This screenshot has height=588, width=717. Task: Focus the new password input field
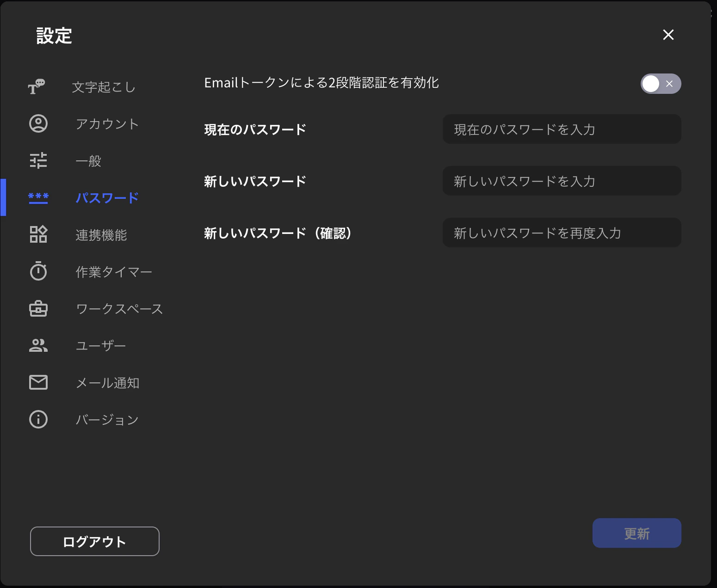(562, 181)
